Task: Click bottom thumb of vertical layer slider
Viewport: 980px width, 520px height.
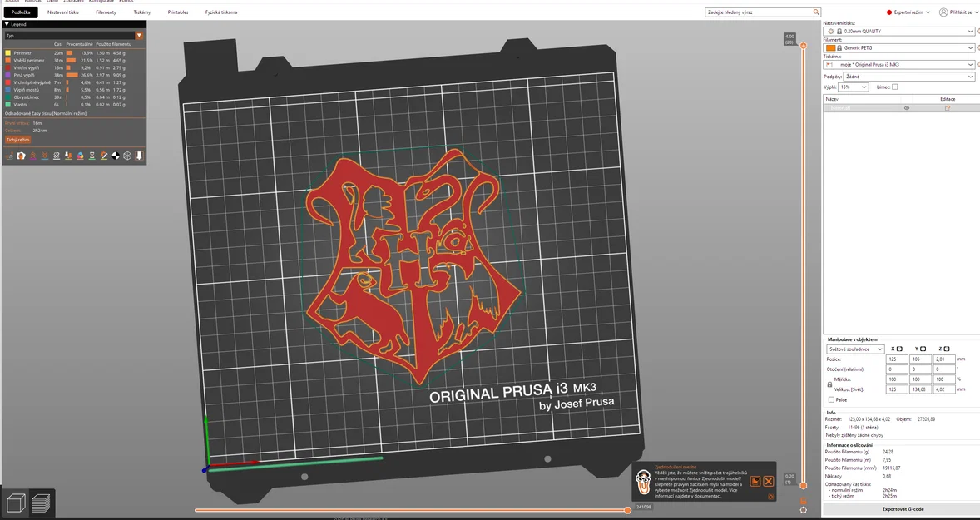Action: tap(803, 486)
